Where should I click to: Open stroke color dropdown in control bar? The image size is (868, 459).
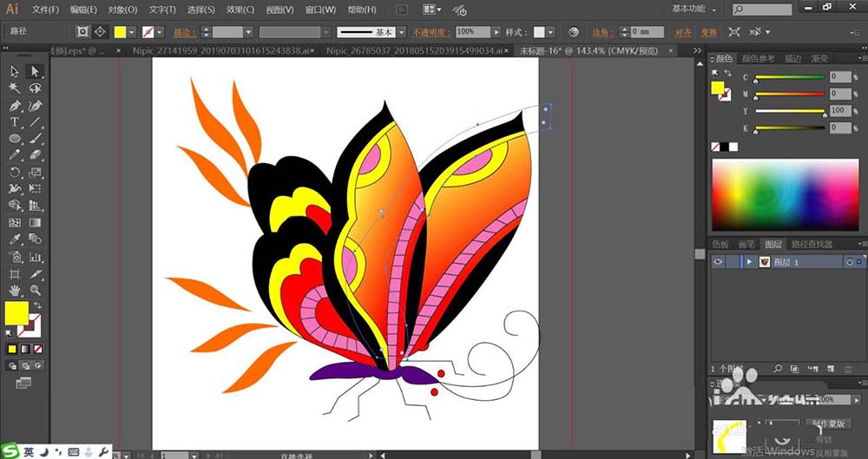[160, 32]
